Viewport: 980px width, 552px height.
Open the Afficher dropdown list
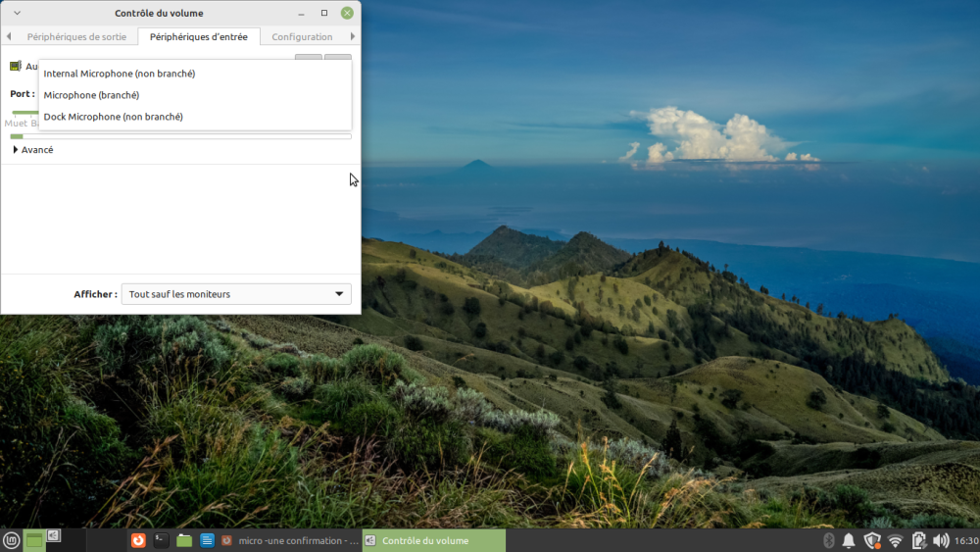tap(236, 294)
